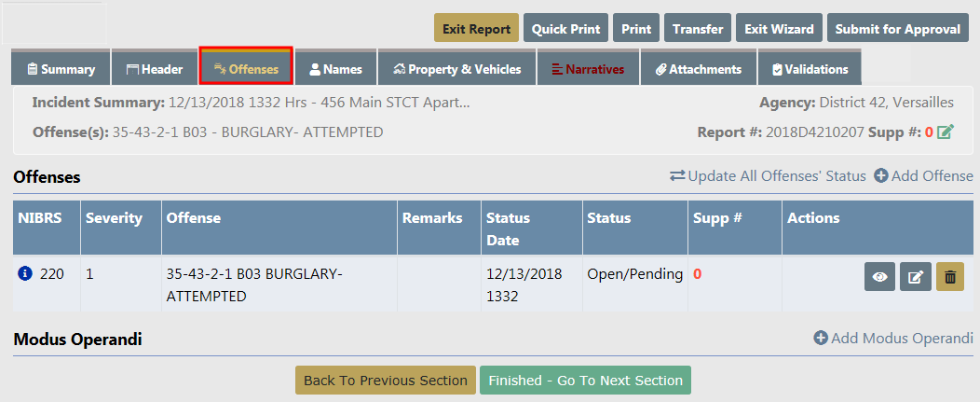Viewport: 980px width, 402px height.
Task: Click Update All Offenses' Status
Action: coord(768,176)
